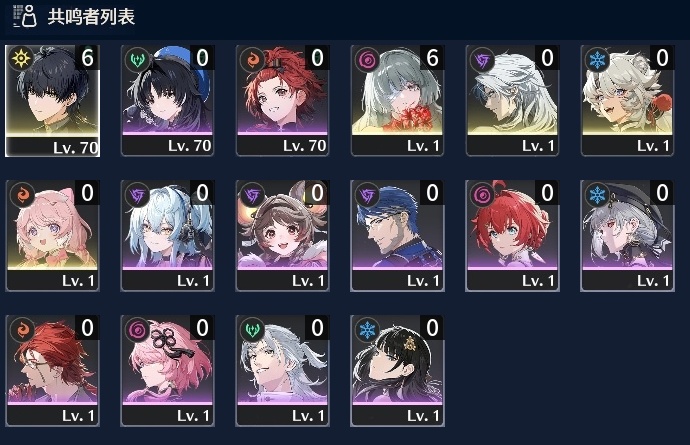
Task: Click Aero icon on blue beret girl card
Action: pos(137,59)
